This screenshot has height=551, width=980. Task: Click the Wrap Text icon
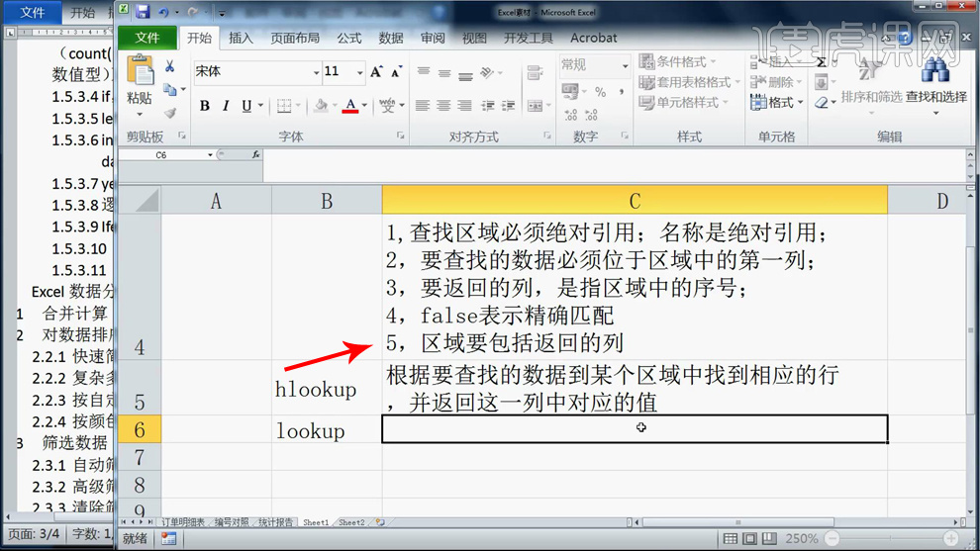(x=535, y=72)
